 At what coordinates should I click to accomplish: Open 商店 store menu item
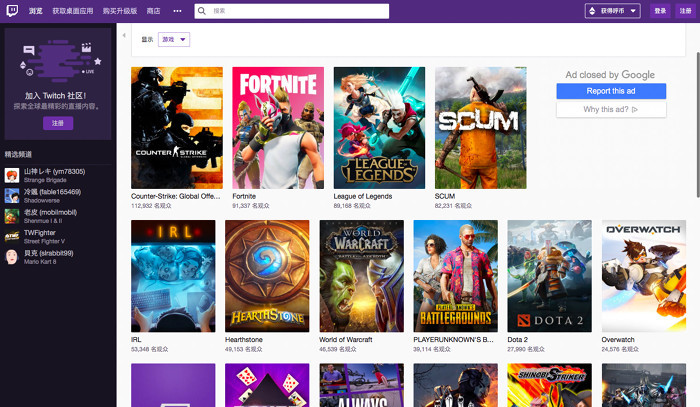(154, 11)
